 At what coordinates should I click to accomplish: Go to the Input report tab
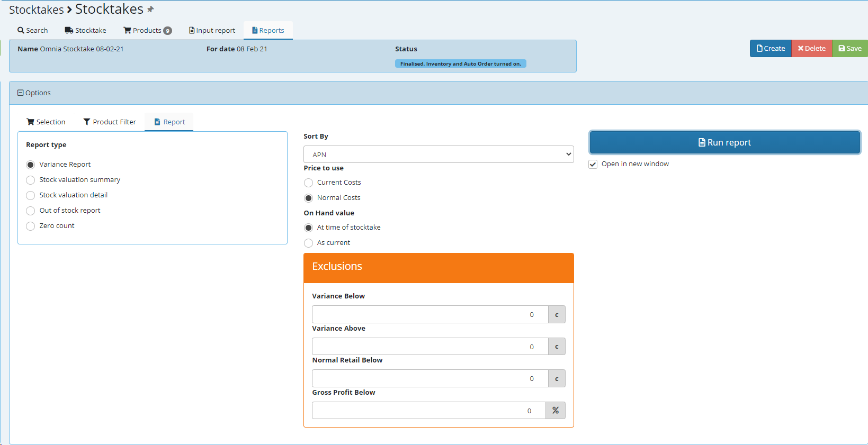tap(212, 31)
